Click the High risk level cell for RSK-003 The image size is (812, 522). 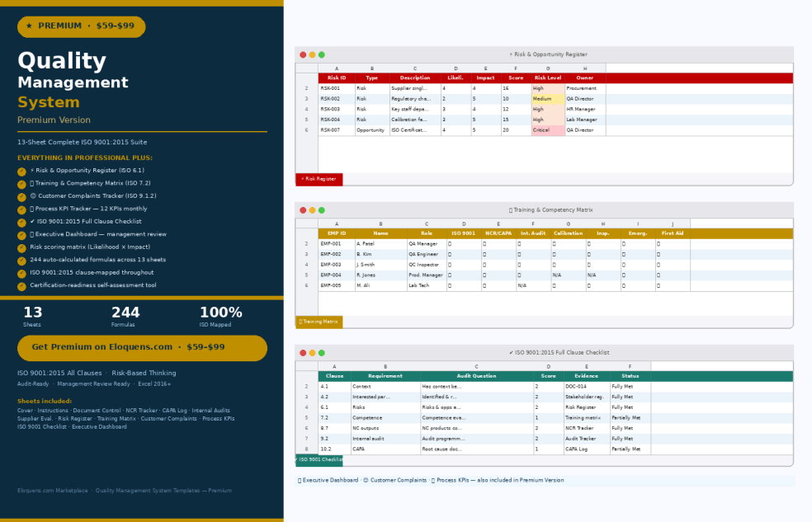coord(548,110)
